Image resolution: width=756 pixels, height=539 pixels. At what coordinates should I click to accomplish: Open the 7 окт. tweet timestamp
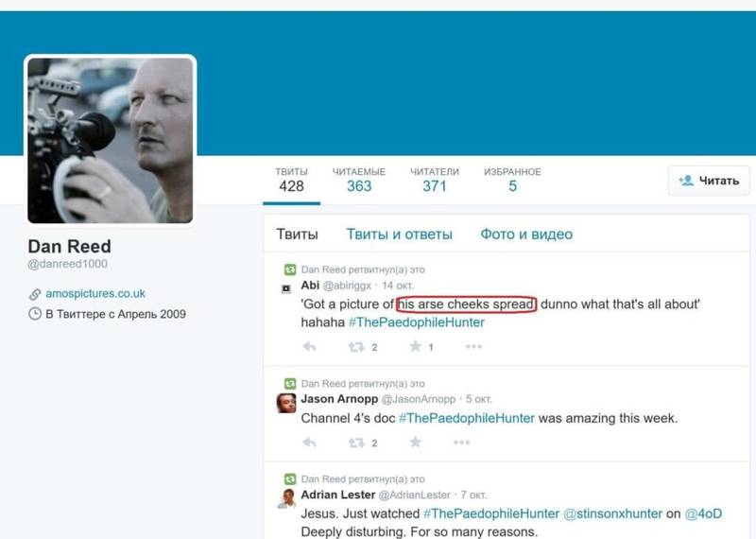474,496
